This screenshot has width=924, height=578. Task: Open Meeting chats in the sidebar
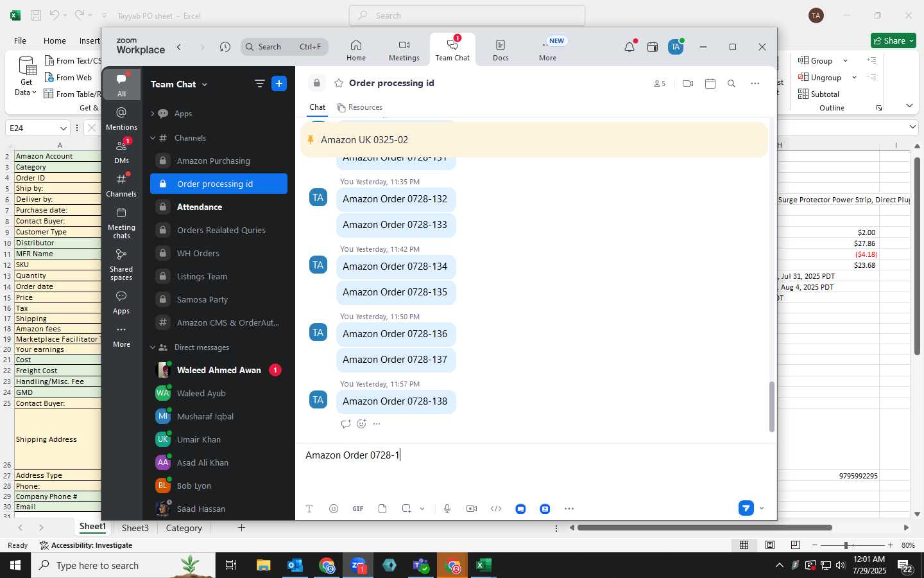coord(121,223)
